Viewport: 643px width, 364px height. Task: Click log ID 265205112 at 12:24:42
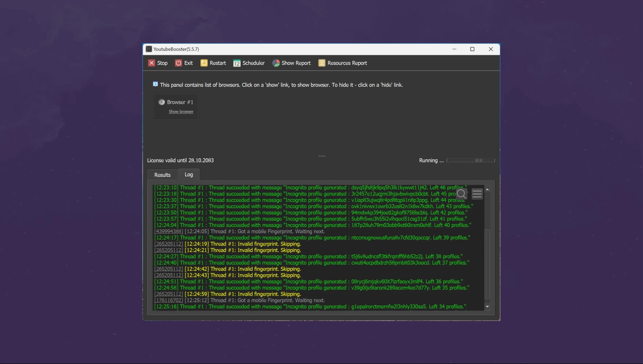[x=169, y=269]
